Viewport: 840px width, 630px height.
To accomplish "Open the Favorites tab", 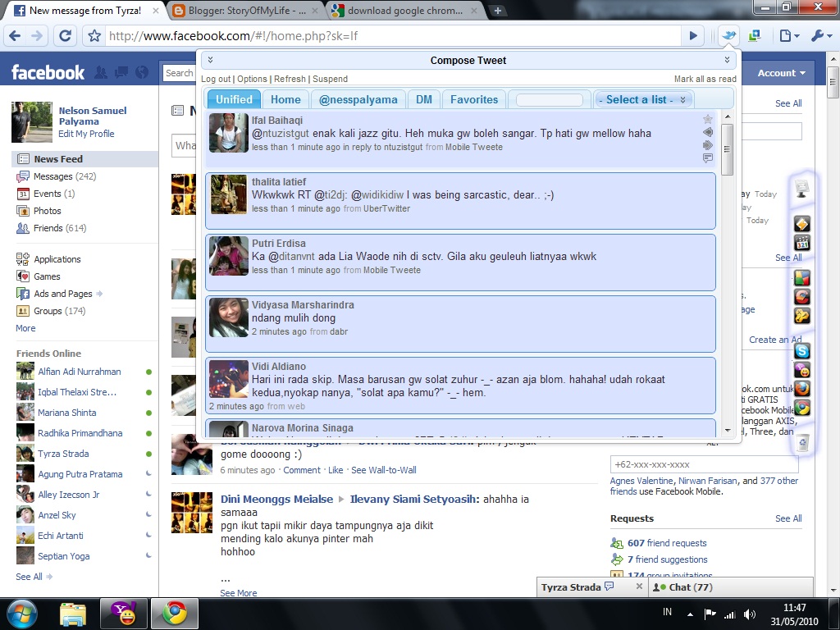I will click(x=474, y=99).
